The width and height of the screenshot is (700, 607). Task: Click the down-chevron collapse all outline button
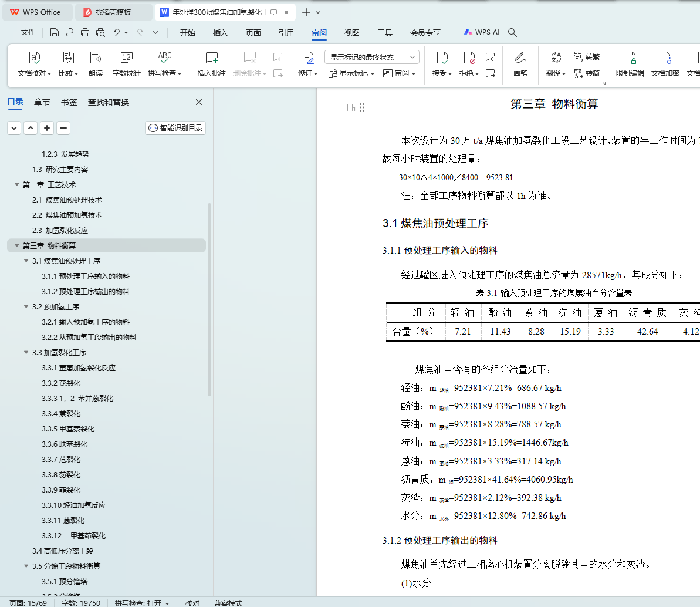click(x=14, y=128)
